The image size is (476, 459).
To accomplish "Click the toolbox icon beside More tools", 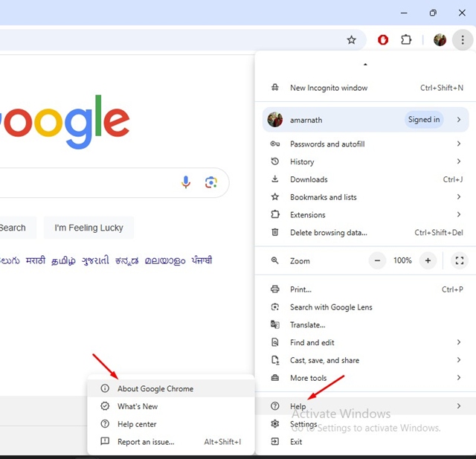I will pos(275,378).
